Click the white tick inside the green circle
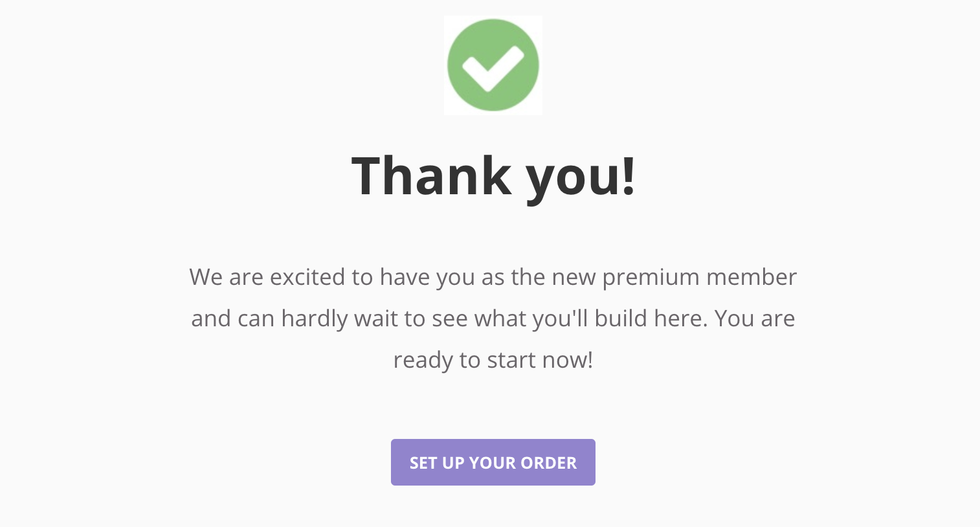This screenshot has width=980, height=527. [x=493, y=69]
